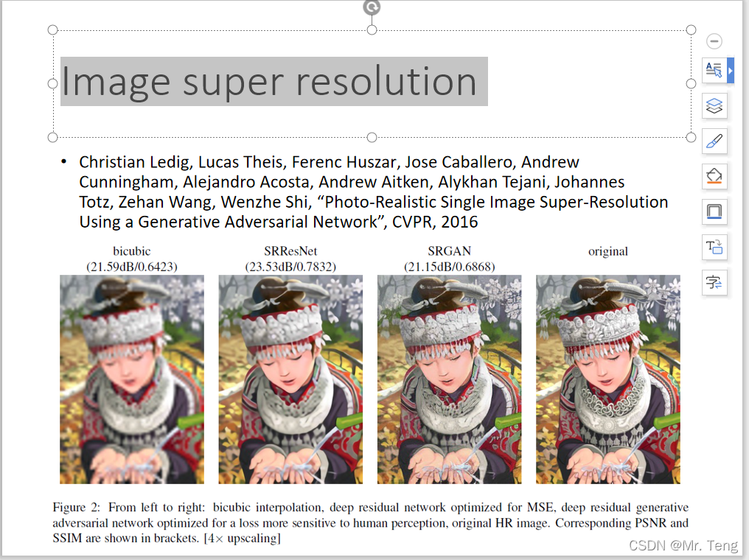The width and height of the screenshot is (749, 560).
Task: Expand the blue arrow beside the text style icon
Action: pyautogui.click(x=731, y=70)
